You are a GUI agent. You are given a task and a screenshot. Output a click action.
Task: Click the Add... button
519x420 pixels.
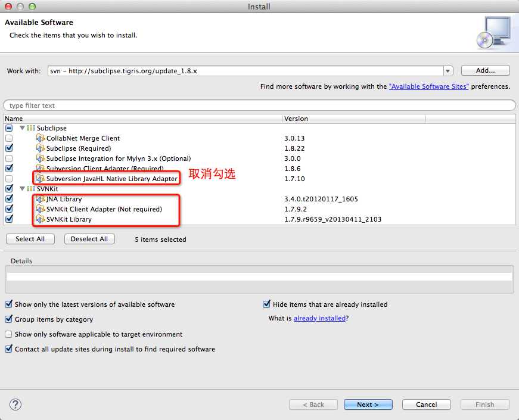coord(485,70)
